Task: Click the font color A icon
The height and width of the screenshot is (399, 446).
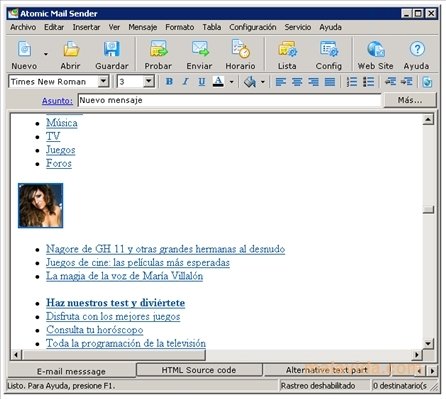Action: point(218,82)
